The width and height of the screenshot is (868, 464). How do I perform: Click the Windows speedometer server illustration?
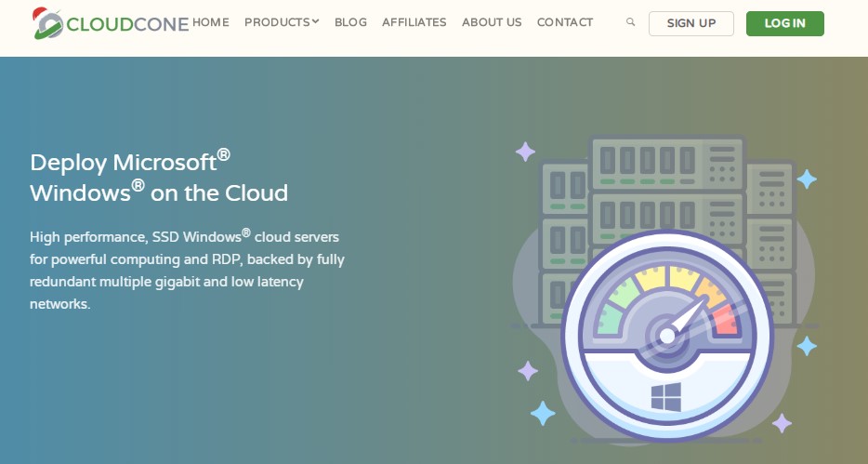click(664, 289)
